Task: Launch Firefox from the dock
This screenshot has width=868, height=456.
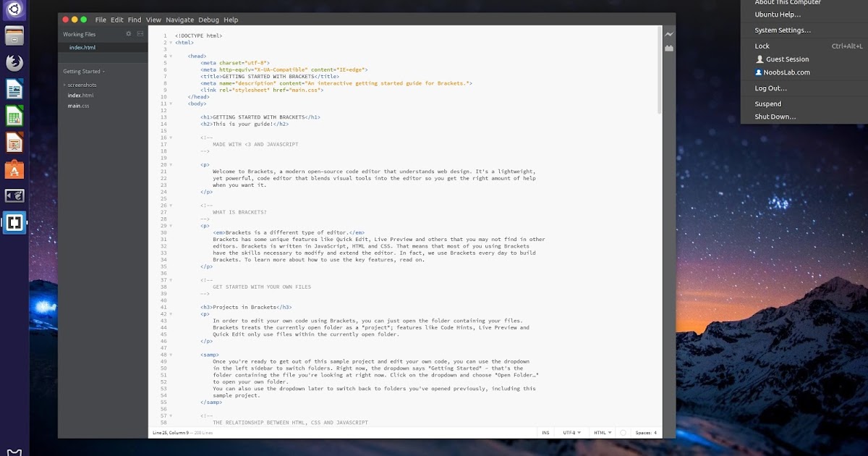Action: point(14,62)
